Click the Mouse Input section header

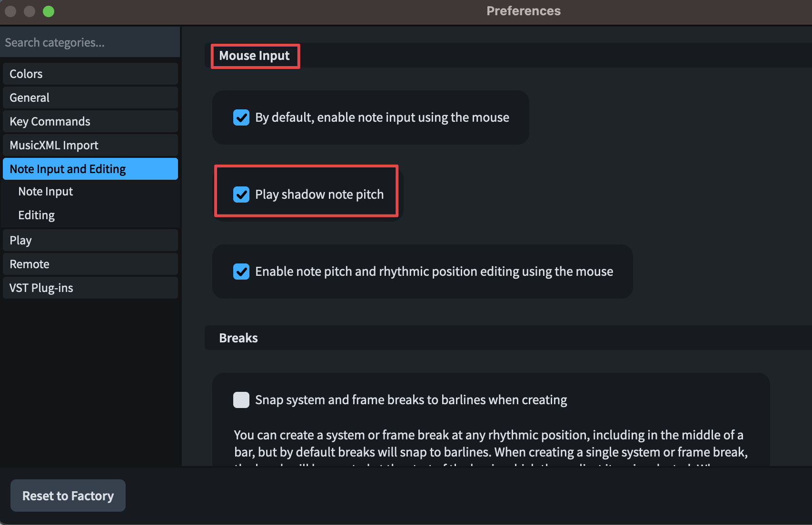(255, 56)
